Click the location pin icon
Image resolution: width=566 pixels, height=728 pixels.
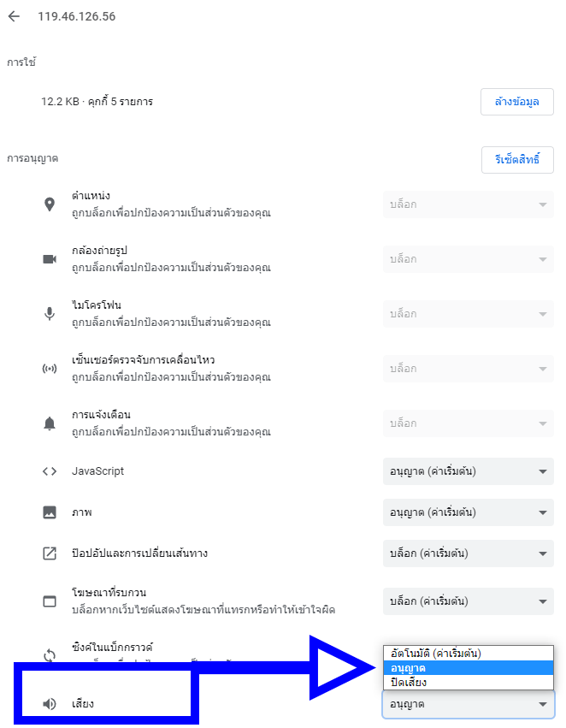point(50,204)
